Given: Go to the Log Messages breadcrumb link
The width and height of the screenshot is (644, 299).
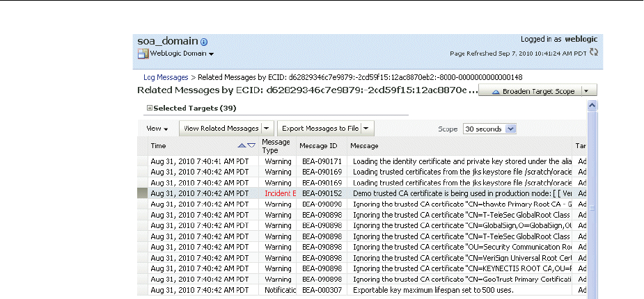Looking at the screenshot, I should pyautogui.click(x=166, y=77).
